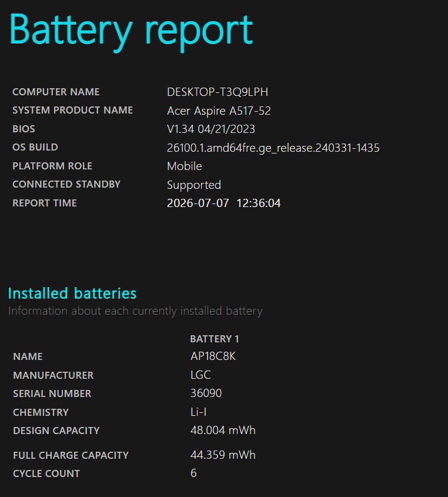448x497 pixels.
Task: Click the chemistry value Li-I
Action: click(198, 412)
